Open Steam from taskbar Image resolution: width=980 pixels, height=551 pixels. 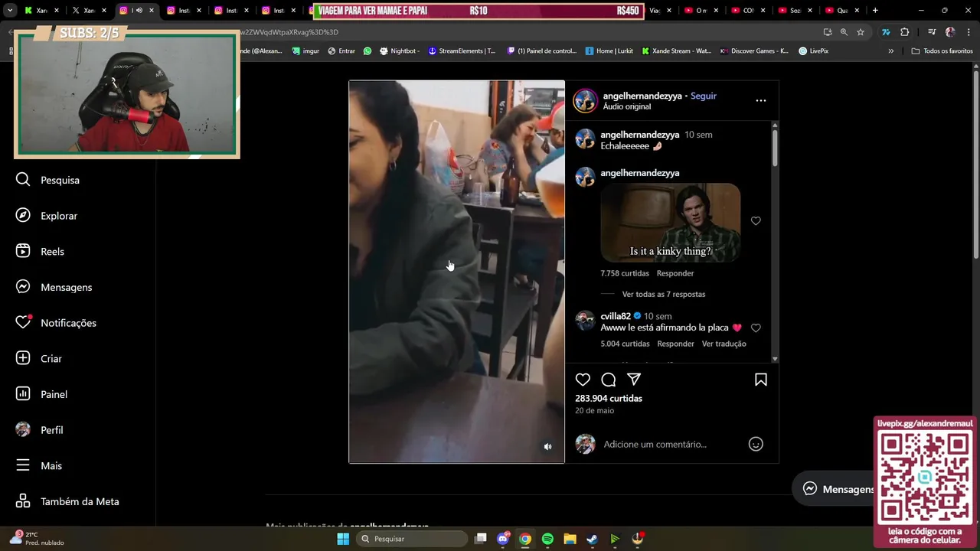tap(592, 539)
